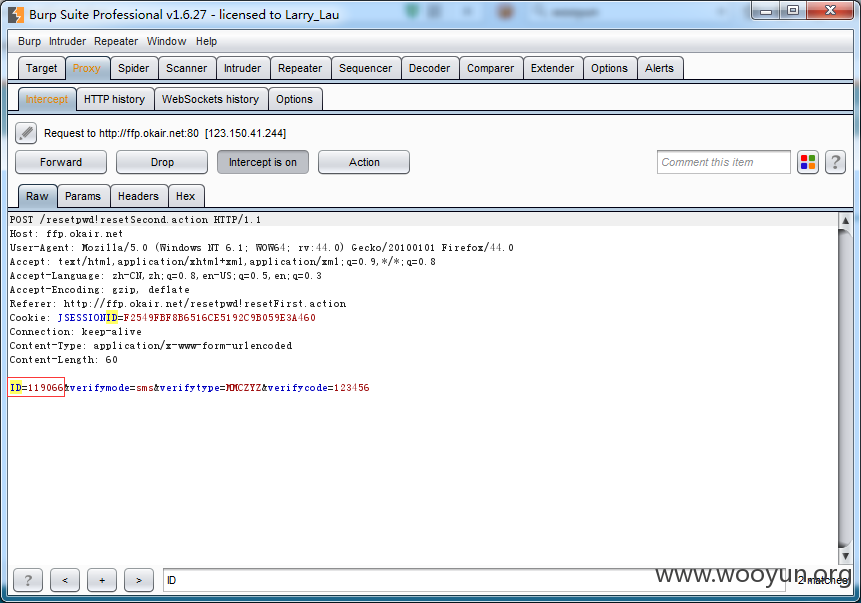Image resolution: width=861 pixels, height=603 pixels.
Task: Switch to the Hex view tab
Action: pyautogui.click(x=186, y=196)
